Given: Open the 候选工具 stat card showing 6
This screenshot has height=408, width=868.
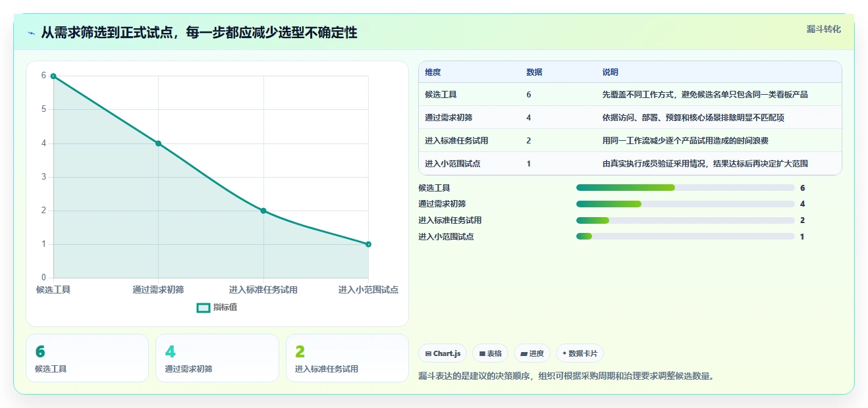Looking at the screenshot, I should [88, 358].
